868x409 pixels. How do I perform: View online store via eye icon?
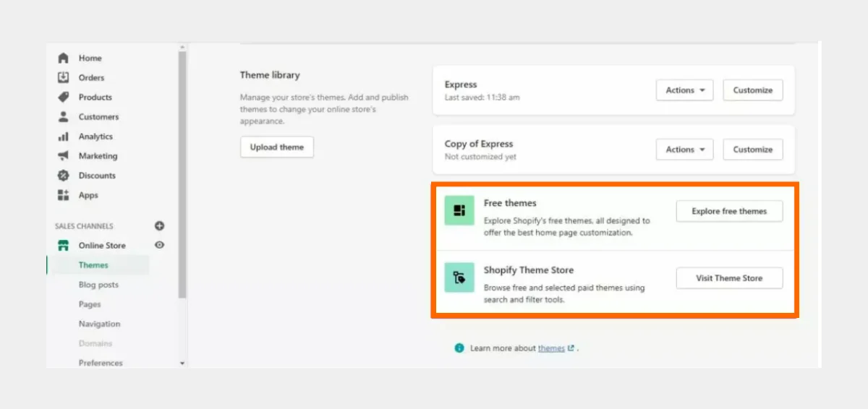(160, 245)
